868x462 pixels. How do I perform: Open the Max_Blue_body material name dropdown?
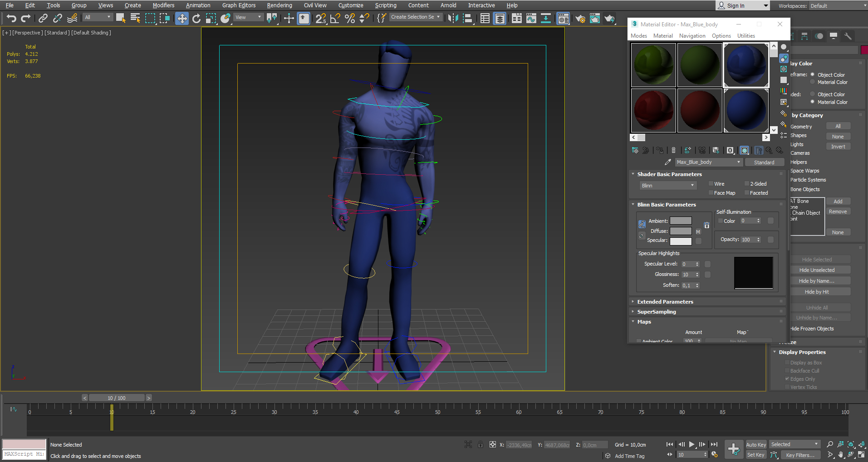(x=738, y=162)
